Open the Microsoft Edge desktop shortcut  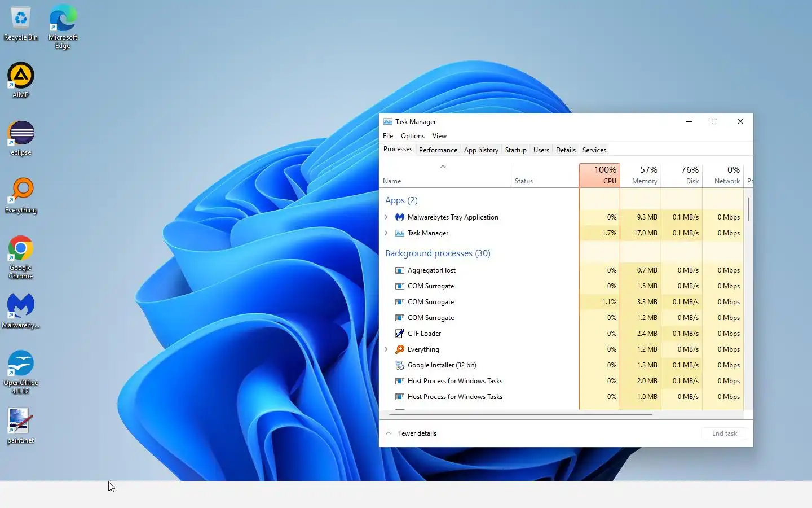pos(63,27)
